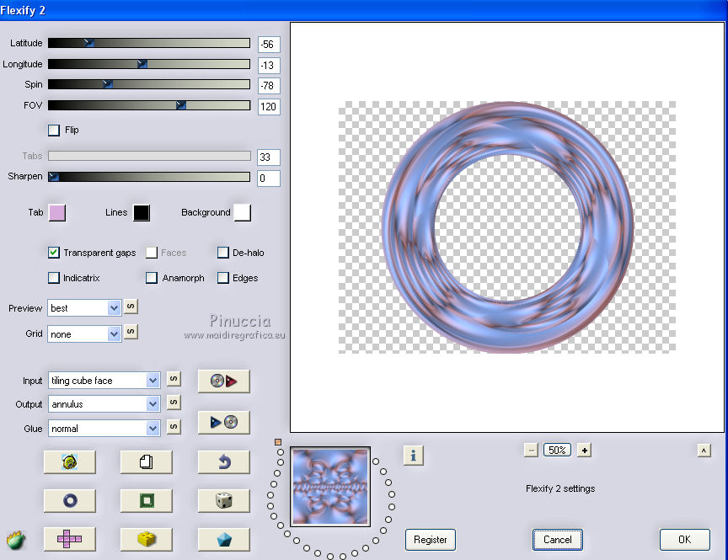This screenshot has width=728, height=560.
Task: Enable the Flip checkbox
Action: point(54,130)
